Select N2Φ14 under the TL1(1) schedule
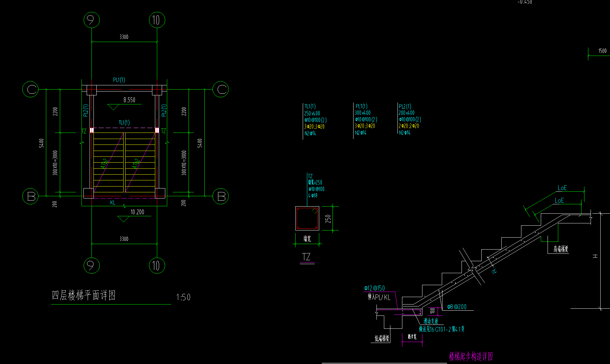This screenshot has height=364, width=610. point(310,133)
